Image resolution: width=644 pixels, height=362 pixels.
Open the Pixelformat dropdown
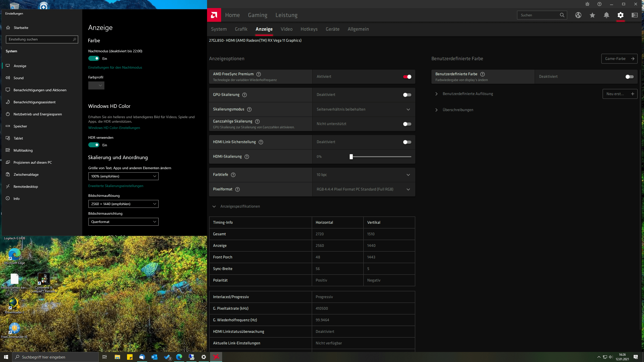tap(364, 189)
